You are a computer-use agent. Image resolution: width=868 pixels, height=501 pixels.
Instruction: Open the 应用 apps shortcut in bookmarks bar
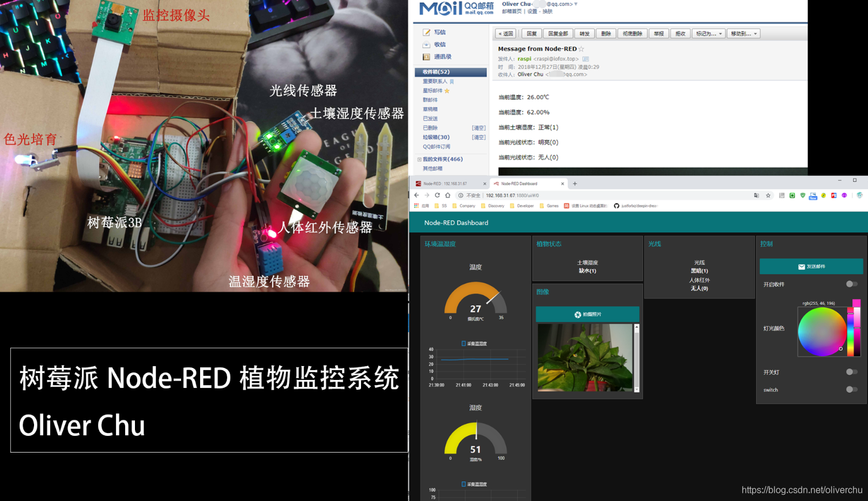click(422, 206)
